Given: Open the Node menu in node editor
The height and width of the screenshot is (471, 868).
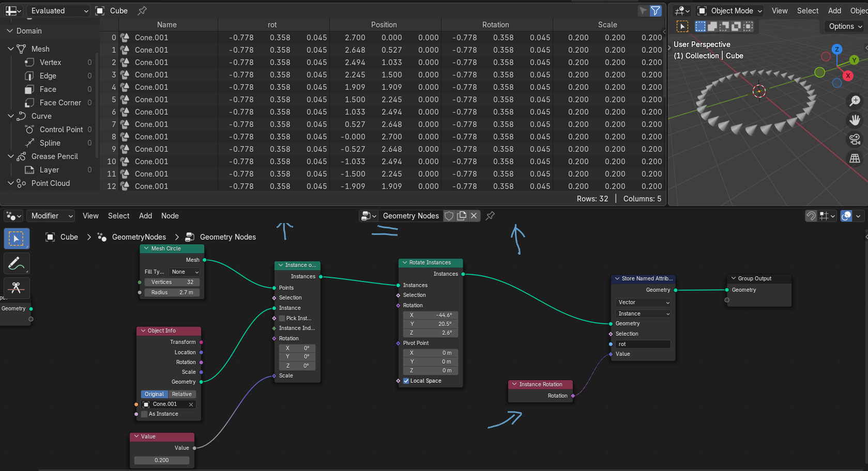Looking at the screenshot, I should point(170,216).
